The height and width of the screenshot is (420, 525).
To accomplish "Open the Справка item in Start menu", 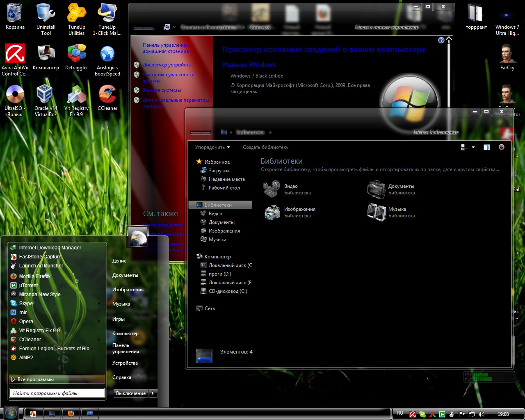I will [x=122, y=377].
